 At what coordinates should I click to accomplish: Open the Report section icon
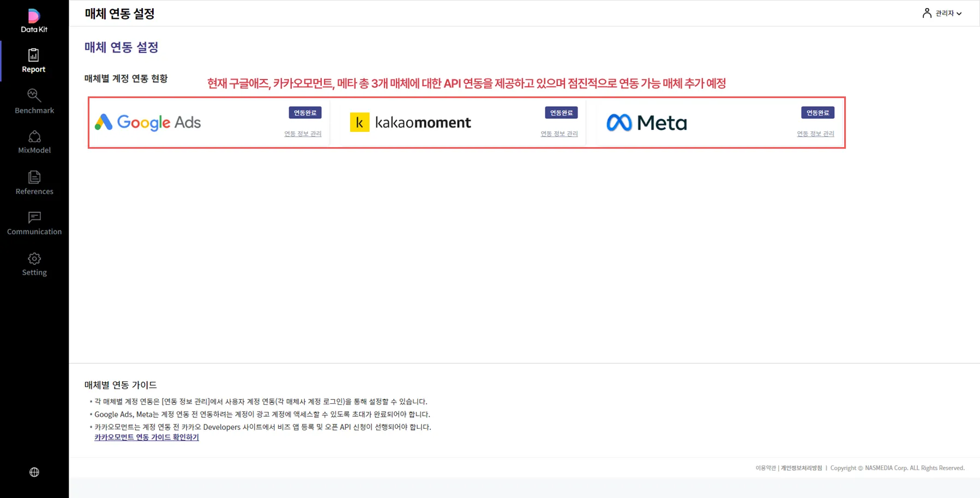point(34,55)
